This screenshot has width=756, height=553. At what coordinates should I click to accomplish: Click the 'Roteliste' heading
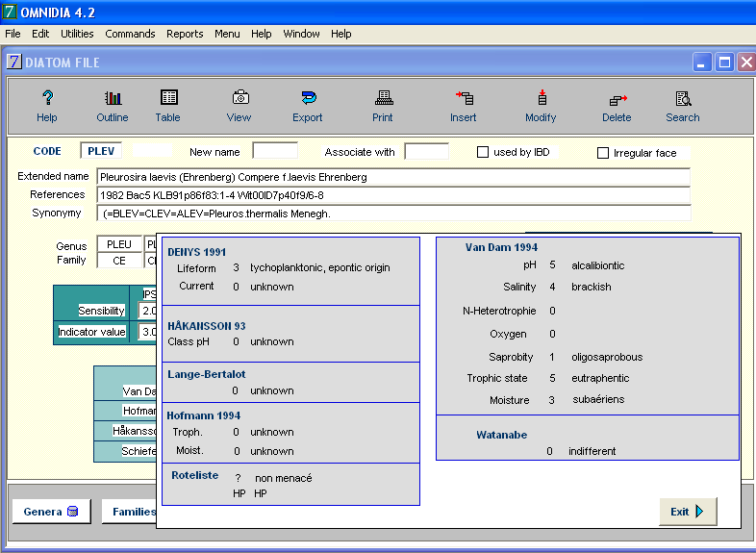click(x=195, y=475)
